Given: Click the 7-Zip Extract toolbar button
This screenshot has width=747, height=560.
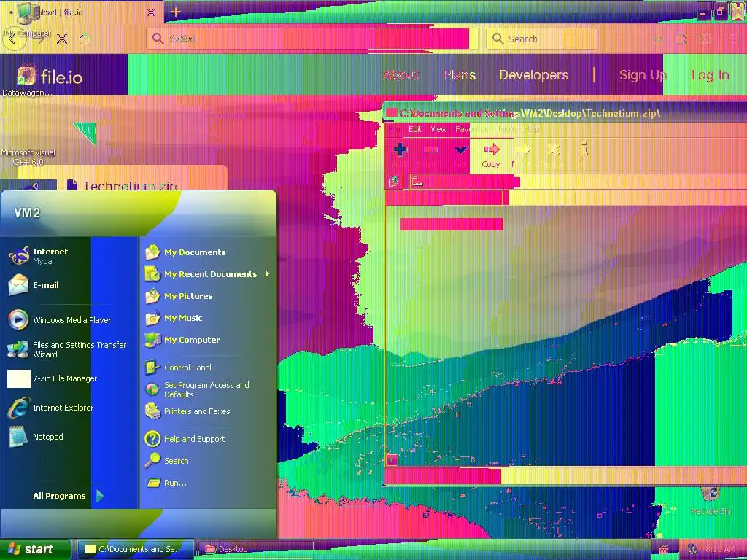Looking at the screenshot, I should pyautogui.click(x=430, y=155).
